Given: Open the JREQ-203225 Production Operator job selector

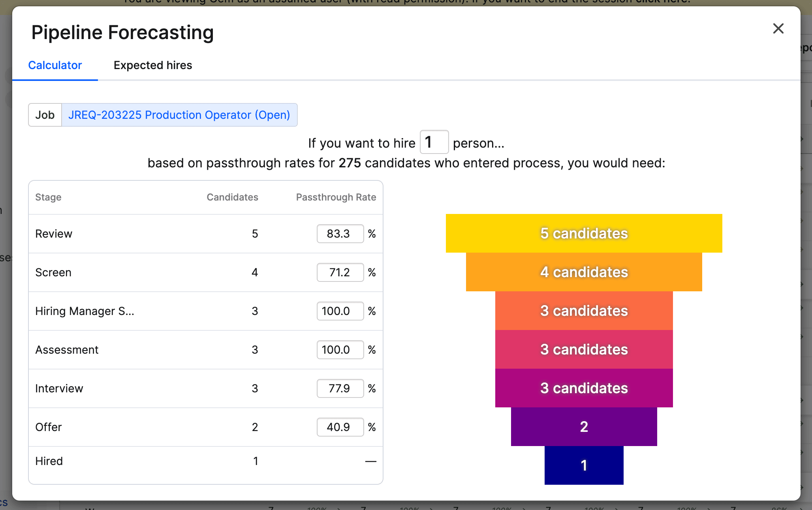Looking at the screenshot, I should (179, 115).
